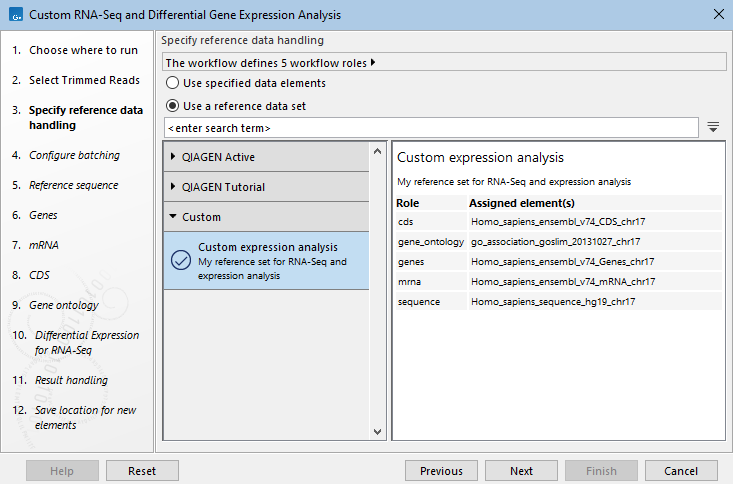The height and width of the screenshot is (484, 733).
Task: Expand the QIAGEN Active section
Action: (173, 157)
